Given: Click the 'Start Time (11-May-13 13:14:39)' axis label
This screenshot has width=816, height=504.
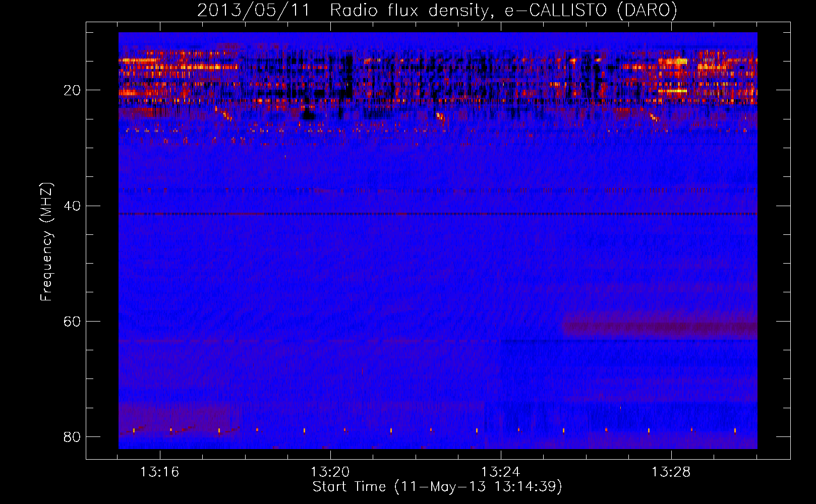Looking at the screenshot, I should pyautogui.click(x=437, y=487).
